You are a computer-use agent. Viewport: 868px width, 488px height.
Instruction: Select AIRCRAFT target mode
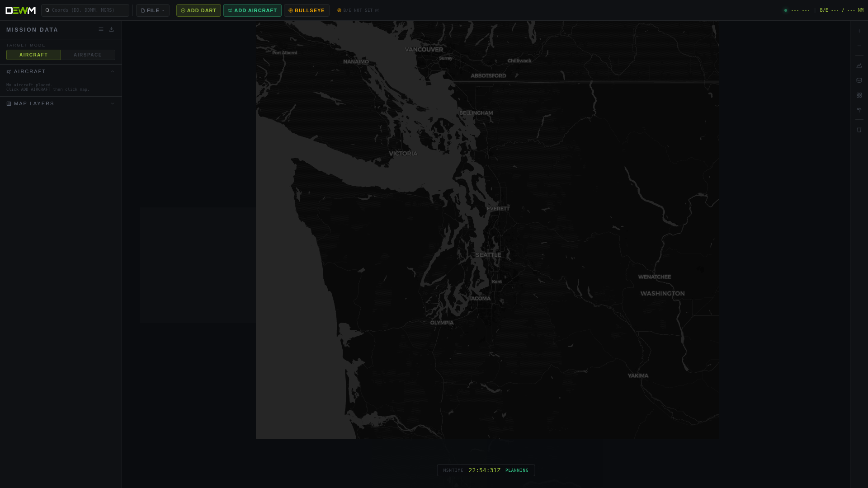pyautogui.click(x=33, y=55)
